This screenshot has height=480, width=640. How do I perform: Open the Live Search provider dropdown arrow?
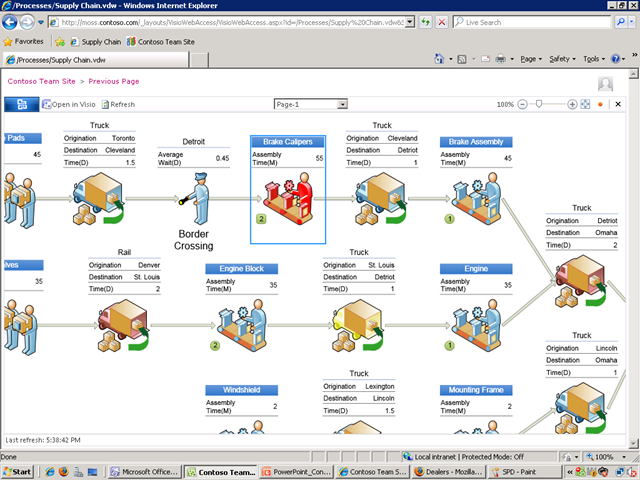pos(632,22)
